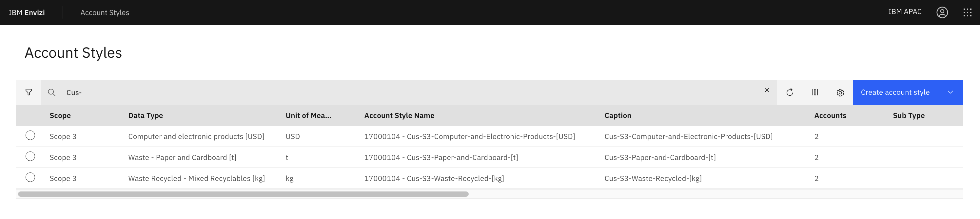Sort by Account Style Name column header
This screenshot has width=980, height=219.
(x=399, y=116)
